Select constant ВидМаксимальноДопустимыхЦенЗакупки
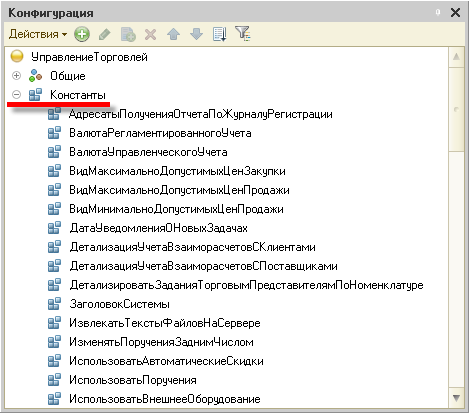This screenshot has height=413, width=469. 177,171
